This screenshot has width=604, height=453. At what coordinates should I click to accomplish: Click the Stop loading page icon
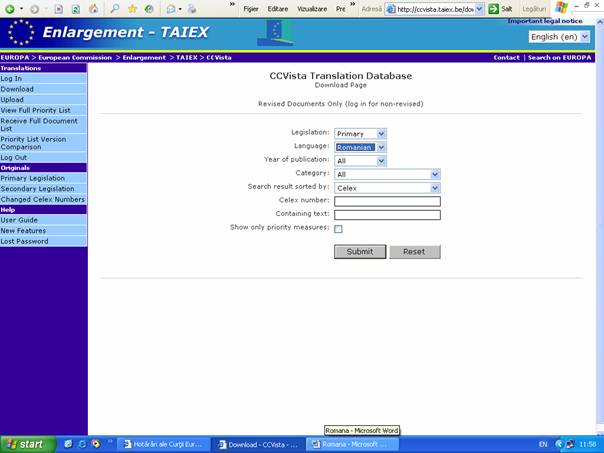[x=59, y=9]
